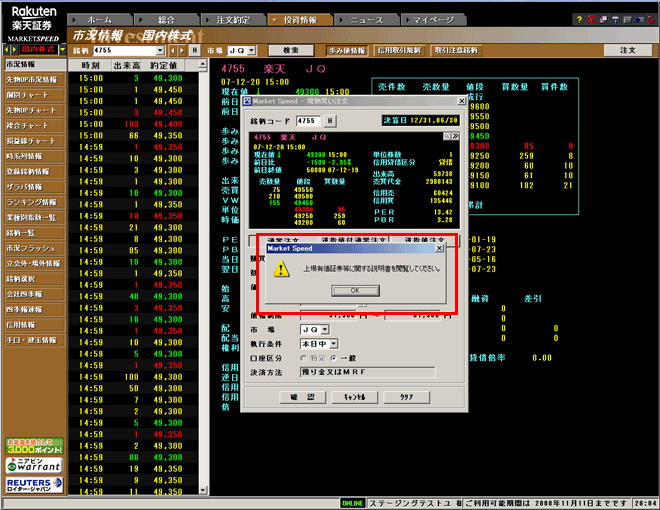Open the Reuters Japan banner

point(33,484)
